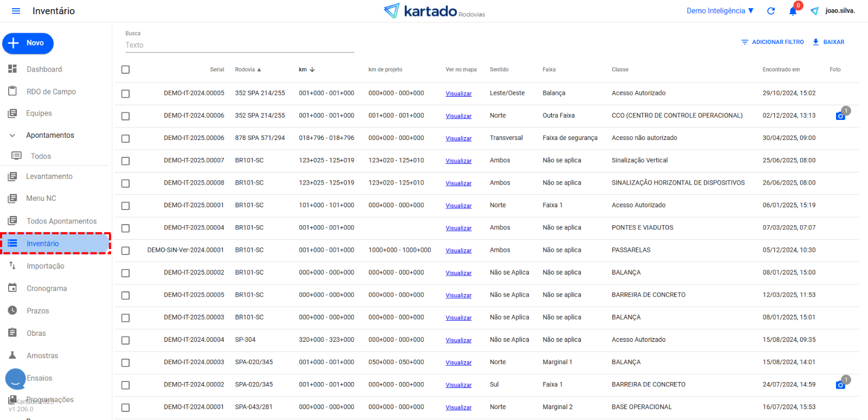Check the box for DEMO-IT-2024.00005 row
This screenshot has height=420, width=868.
[125, 94]
